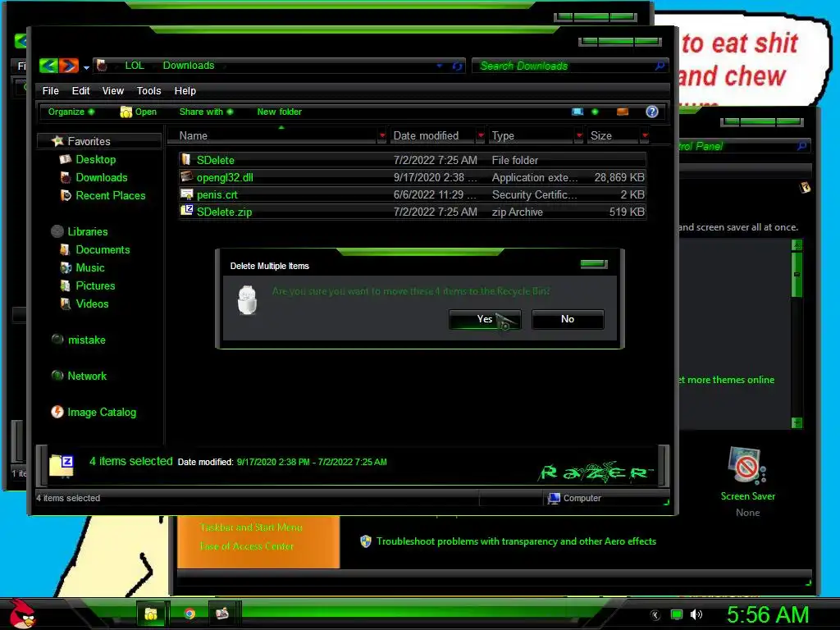
Task: Click the Libraries icon in sidebar
Action: coord(57,231)
